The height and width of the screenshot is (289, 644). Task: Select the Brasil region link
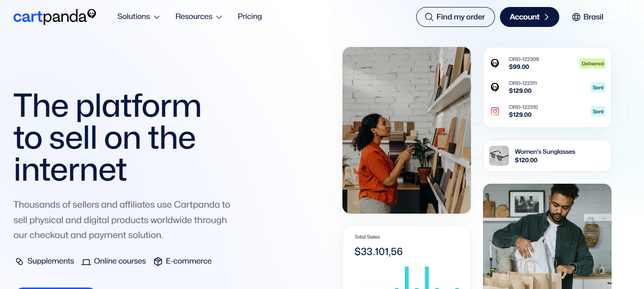tap(593, 17)
